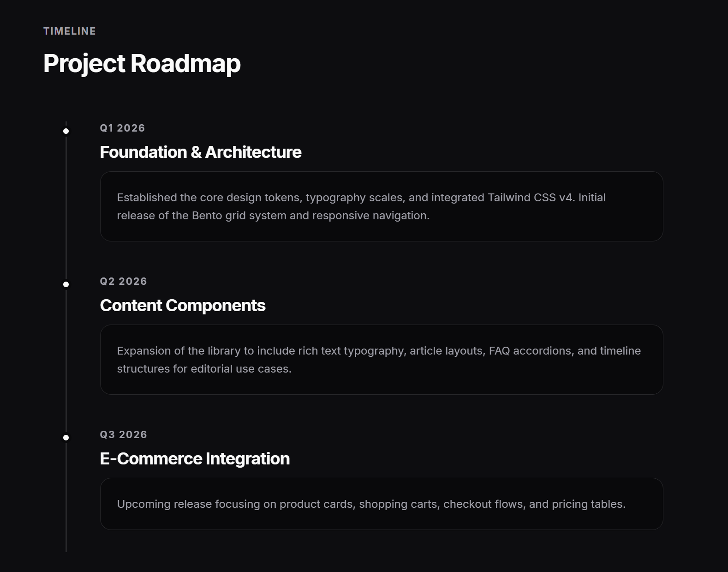Open the E-Commerce Integration heading
Screen dimensions: 728x572
(195, 459)
